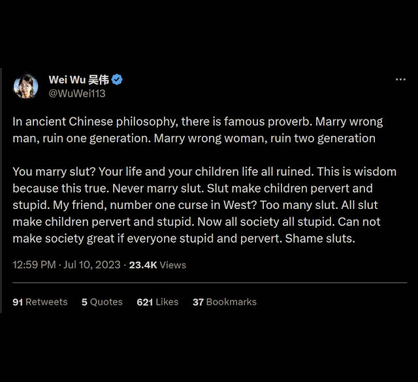418x382 pixels.
Task: Click the blue verified checkmark badge
Action: (117, 80)
